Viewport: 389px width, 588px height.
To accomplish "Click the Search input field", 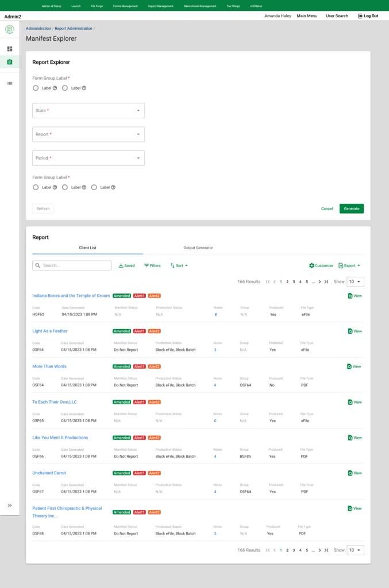I will click(72, 266).
